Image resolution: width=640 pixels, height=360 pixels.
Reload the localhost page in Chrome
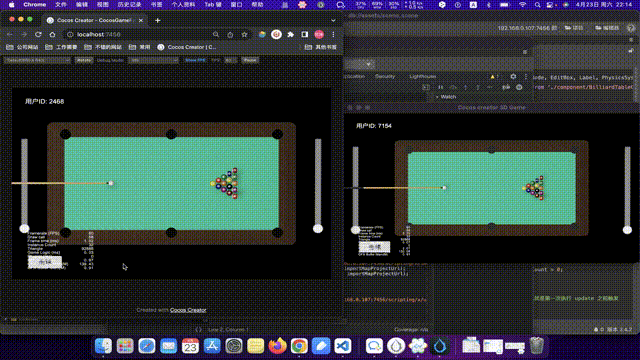coord(38,35)
